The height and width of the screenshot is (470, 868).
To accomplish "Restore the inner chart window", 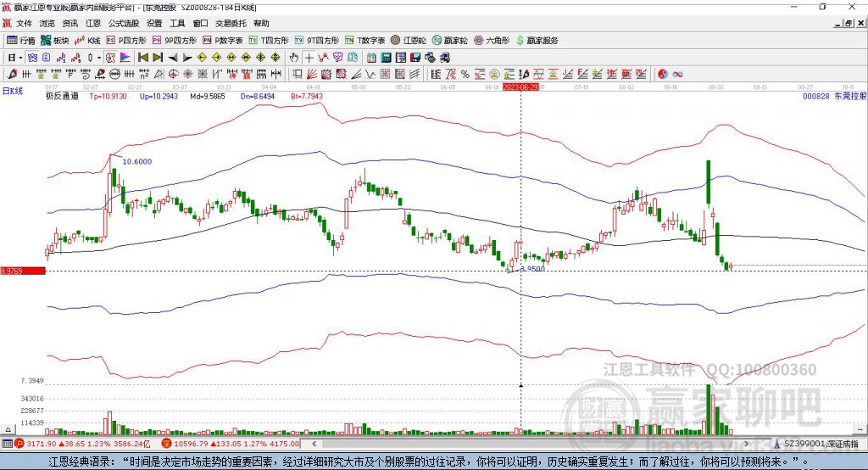I will pos(849,23).
